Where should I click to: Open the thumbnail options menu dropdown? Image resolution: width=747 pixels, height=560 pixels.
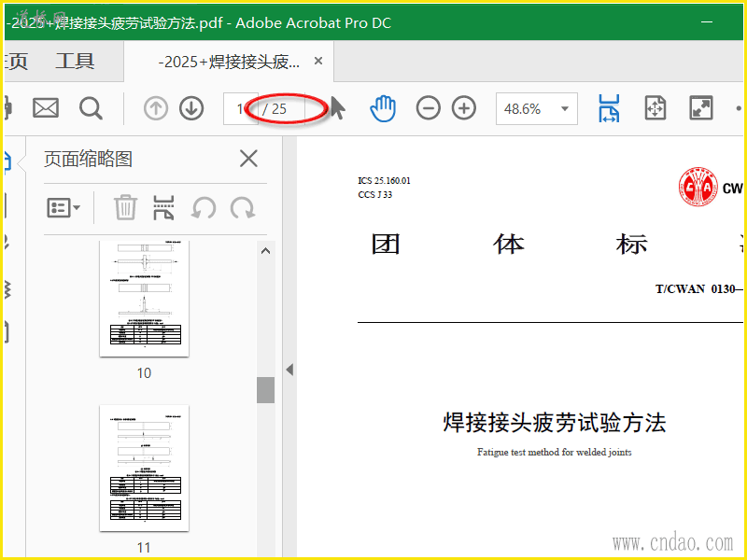point(63,208)
